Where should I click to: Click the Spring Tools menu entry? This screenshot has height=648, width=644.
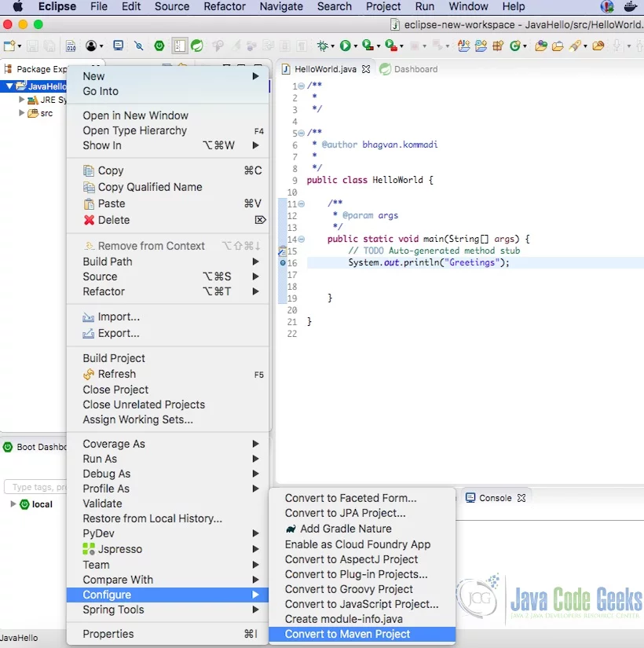coord(167,610)
